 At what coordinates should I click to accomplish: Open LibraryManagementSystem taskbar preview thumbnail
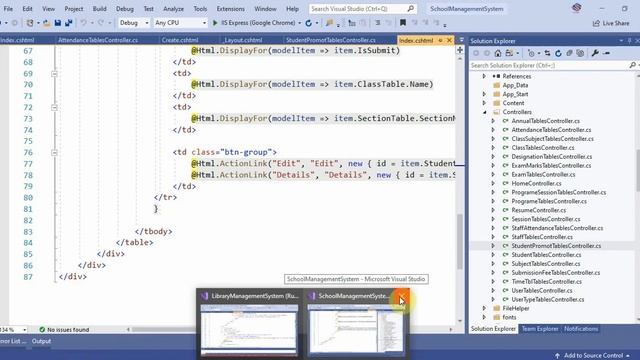point(249,331)
